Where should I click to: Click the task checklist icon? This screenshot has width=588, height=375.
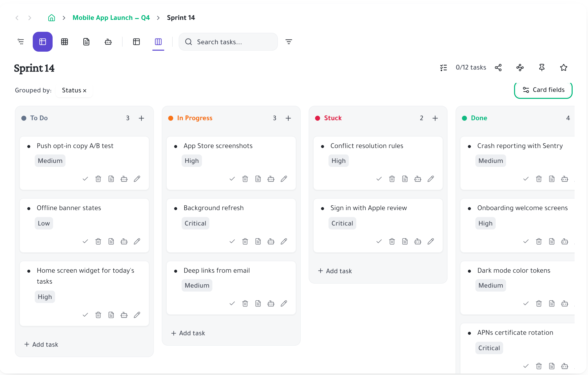[444, 68]
